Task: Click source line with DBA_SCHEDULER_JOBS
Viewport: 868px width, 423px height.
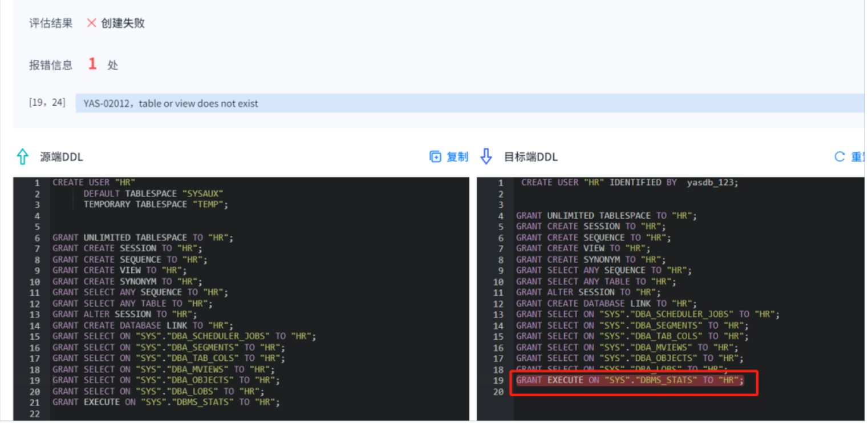Action: point(184,336)
